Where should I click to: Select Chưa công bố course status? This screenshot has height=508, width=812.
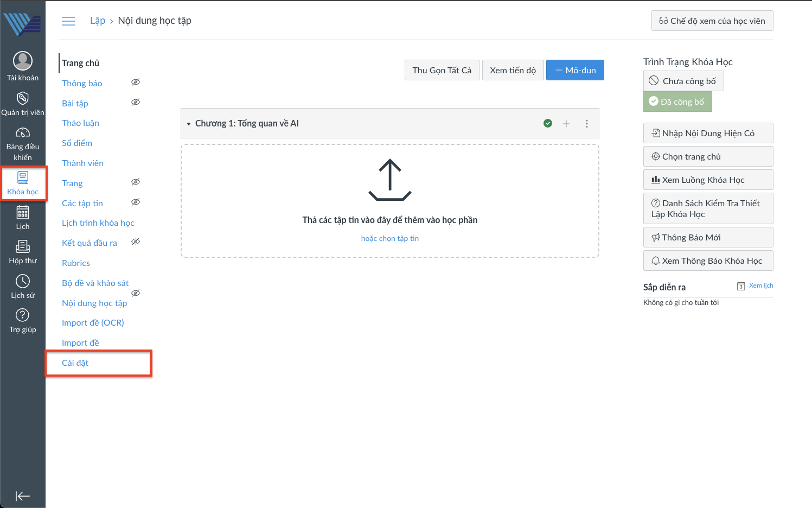tap(683, 81)
